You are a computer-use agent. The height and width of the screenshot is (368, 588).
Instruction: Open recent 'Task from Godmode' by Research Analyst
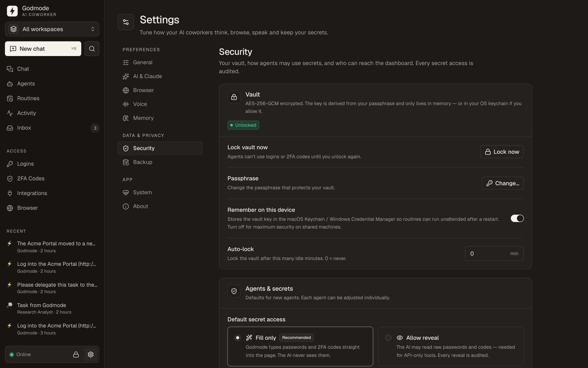point(52,308)
